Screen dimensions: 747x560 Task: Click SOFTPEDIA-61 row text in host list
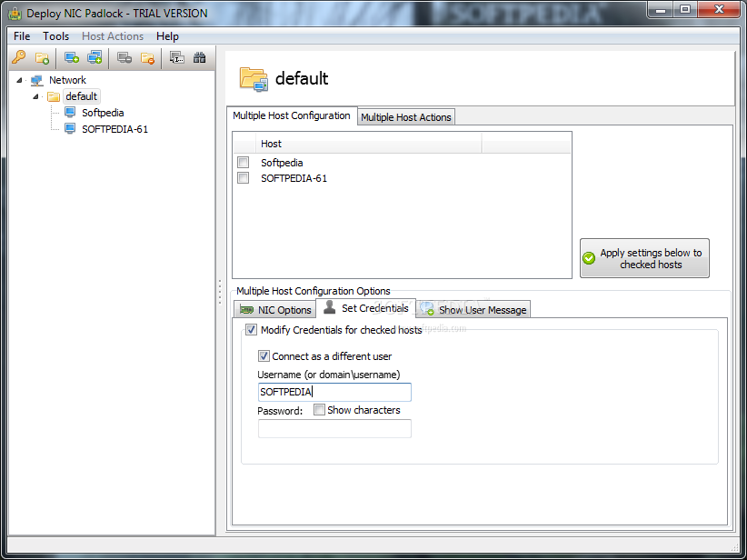tap(294, 178)
